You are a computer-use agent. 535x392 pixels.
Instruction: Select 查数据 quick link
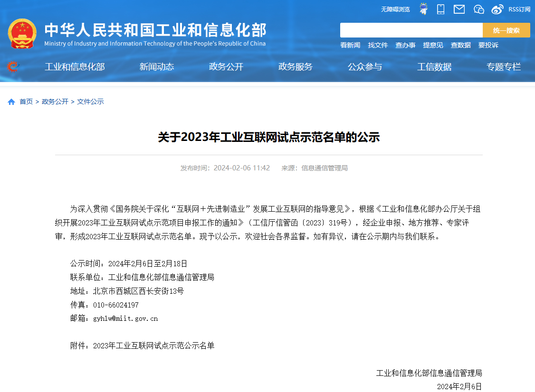point(460,45)
